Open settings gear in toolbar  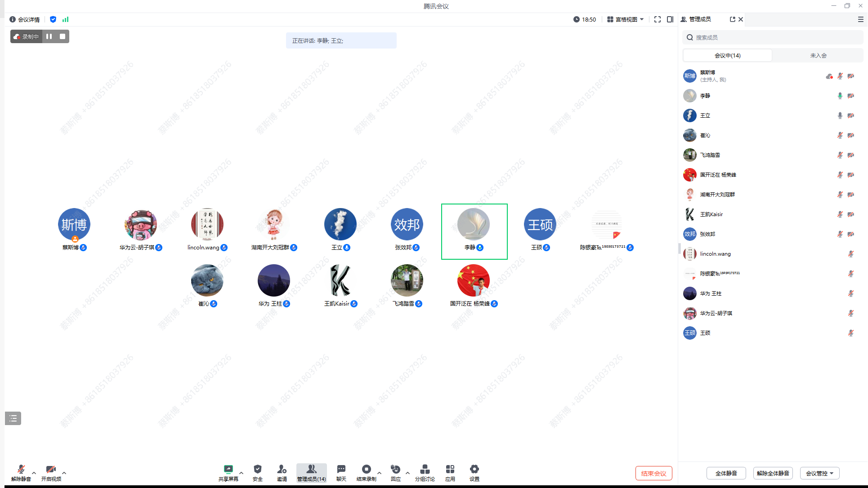pyautogui.click(x=474, y=470)
